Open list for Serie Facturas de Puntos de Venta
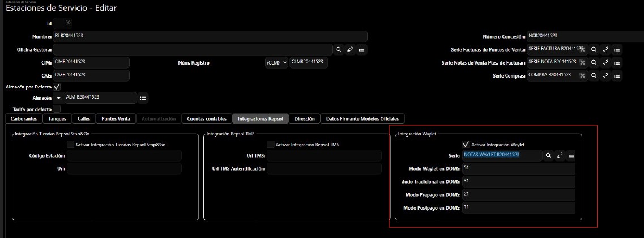The height and width of the screenshot is (238, 644). coord(617,49)
